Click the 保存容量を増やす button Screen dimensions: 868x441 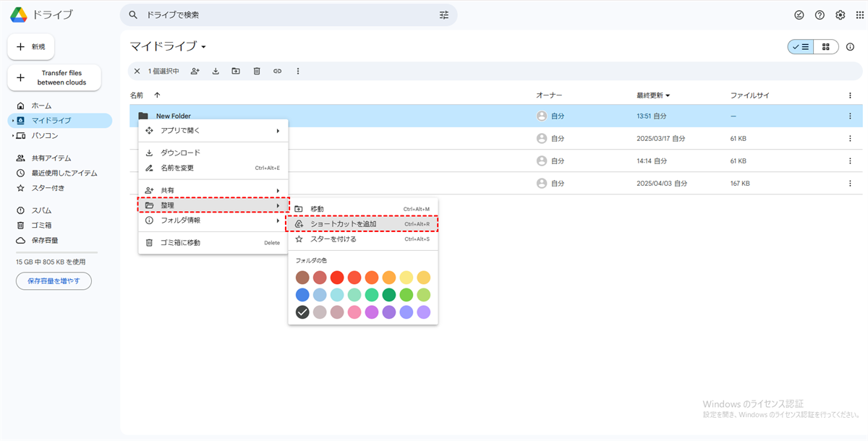click(x=54, y=281)
